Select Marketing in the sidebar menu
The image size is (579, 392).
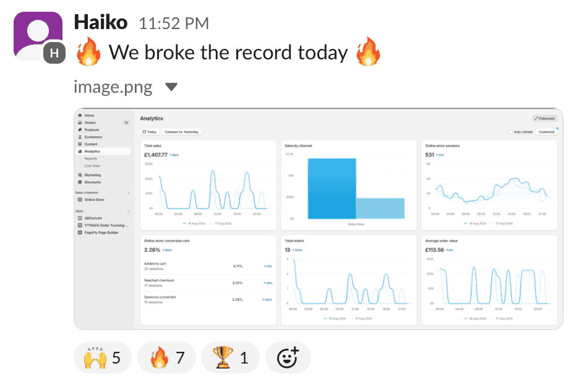click(93, 175)
